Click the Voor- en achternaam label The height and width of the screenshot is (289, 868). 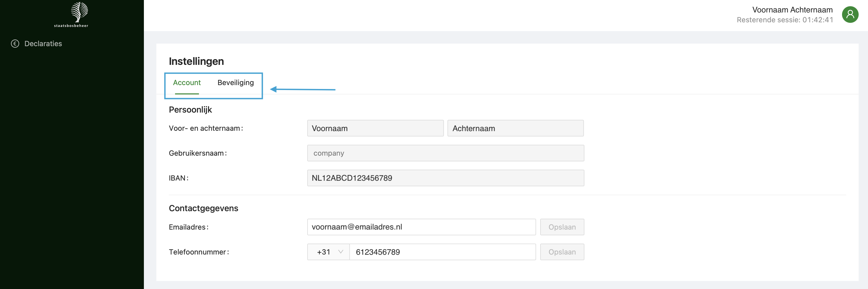(206, 128)
